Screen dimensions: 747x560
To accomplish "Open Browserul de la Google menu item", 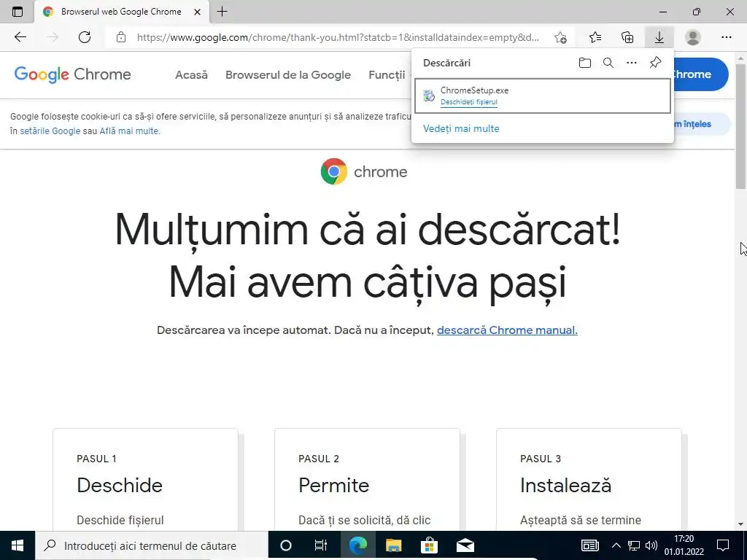I will click(288, 75).
